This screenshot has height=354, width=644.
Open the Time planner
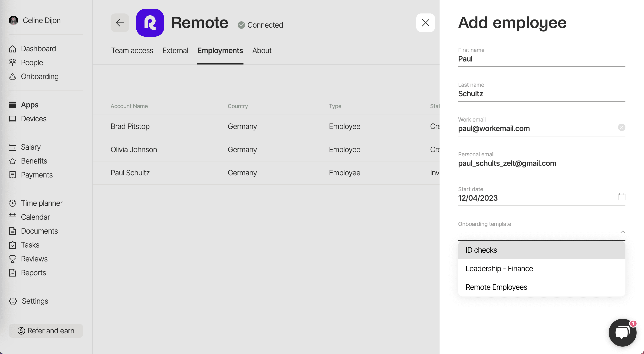click(x=42, y=203)
